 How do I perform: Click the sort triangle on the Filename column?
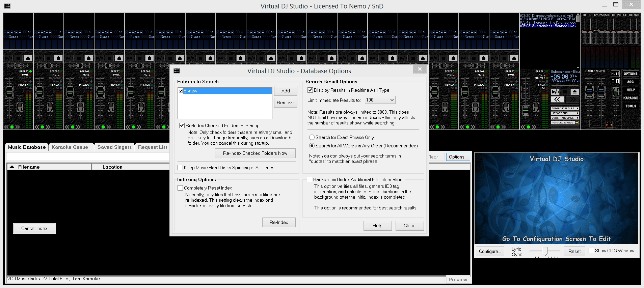(x=12, y=167)
